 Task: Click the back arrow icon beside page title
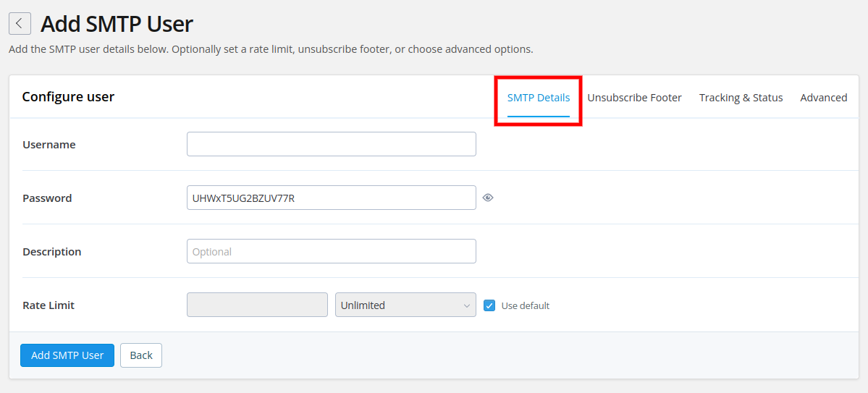tap(20, 24)
